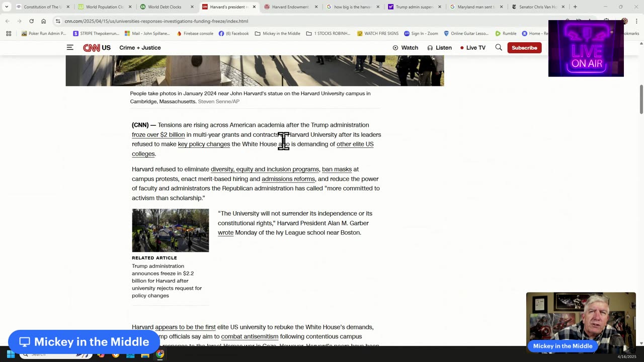This screenshot has height=362, width=644.
Task: Click the page vertical scrollbar thumb
Action: click(641, 99)
